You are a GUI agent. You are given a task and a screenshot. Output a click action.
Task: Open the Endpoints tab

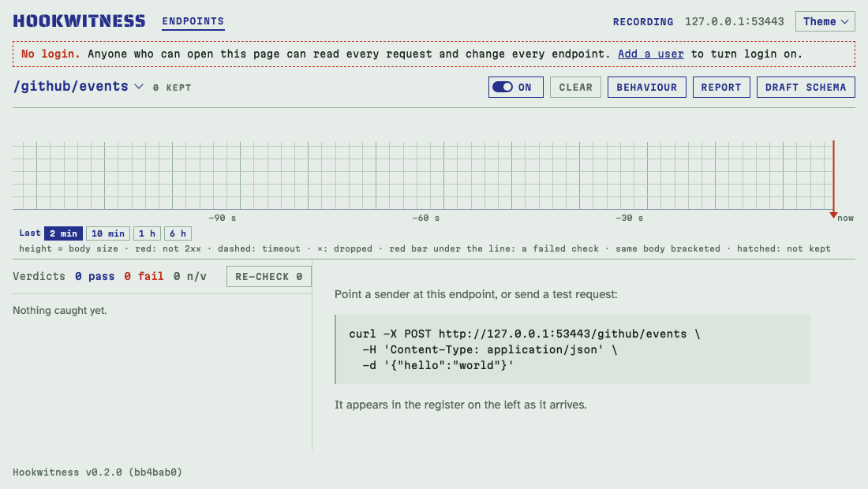coord(193,21)
